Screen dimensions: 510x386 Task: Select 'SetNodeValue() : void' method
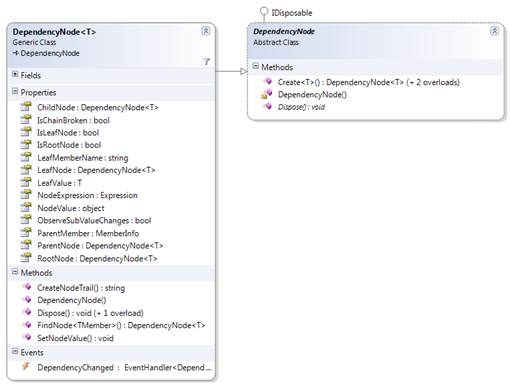click(75, 338)
